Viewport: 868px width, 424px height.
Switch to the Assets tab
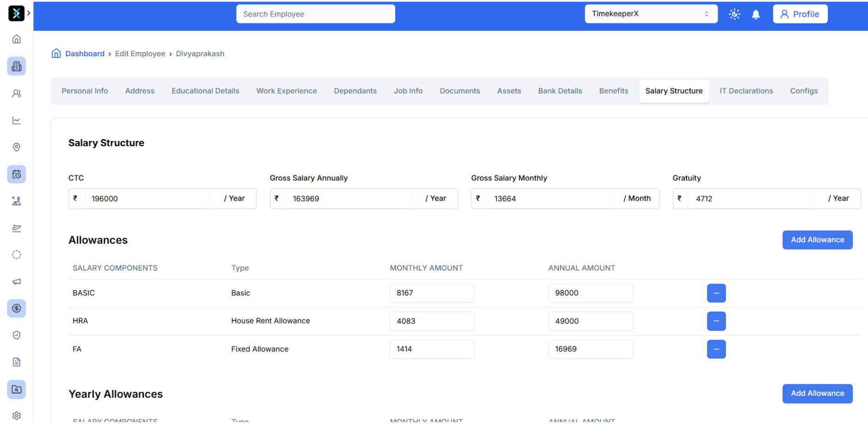[x=509, y=91]
